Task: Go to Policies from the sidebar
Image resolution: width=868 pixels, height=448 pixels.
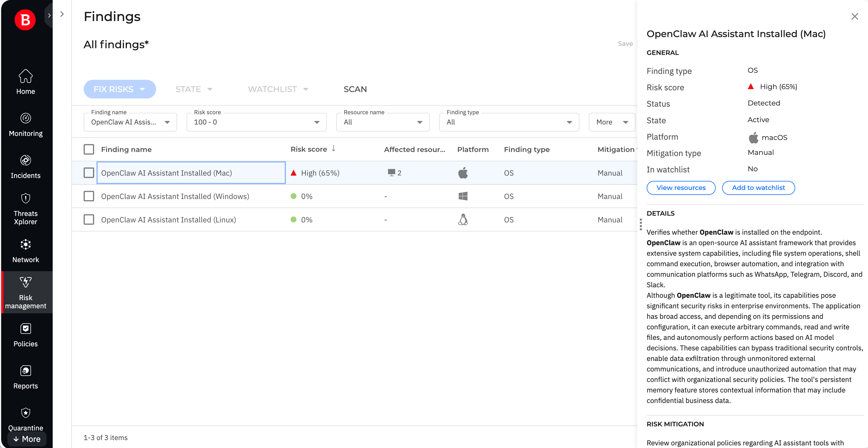Action: 26,334
